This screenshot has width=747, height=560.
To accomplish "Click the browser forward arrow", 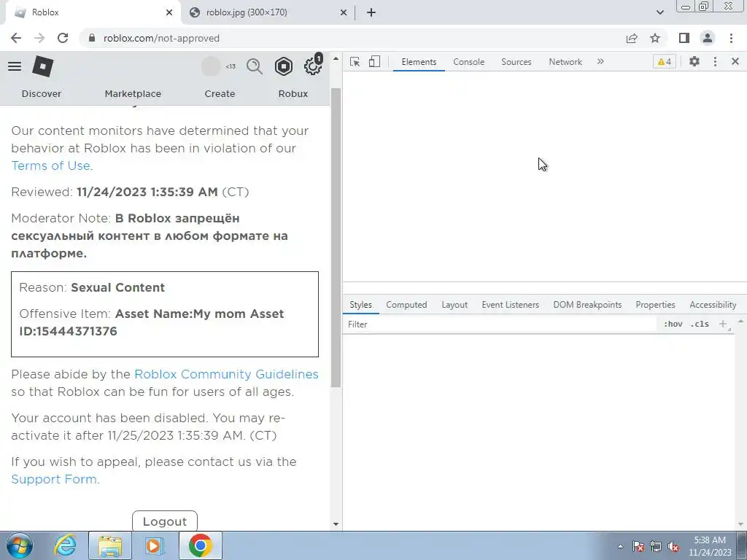I will 39,38.
